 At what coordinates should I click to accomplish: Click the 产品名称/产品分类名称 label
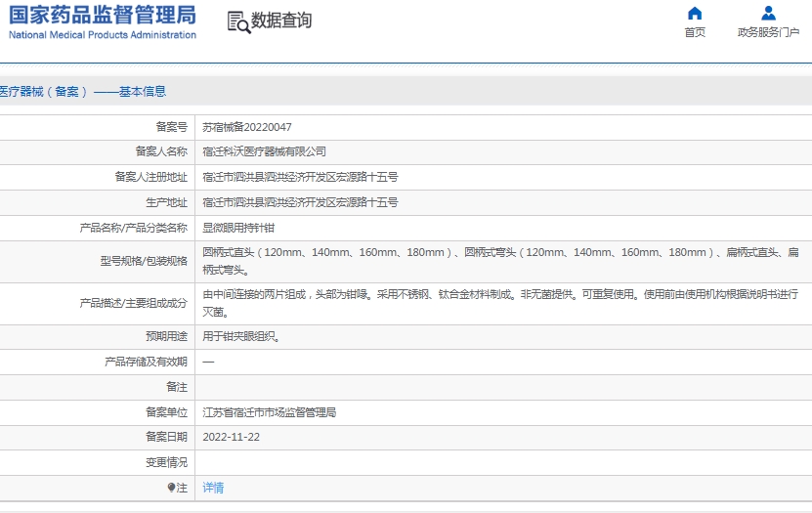pyautogui.click(x=133, y=228)
